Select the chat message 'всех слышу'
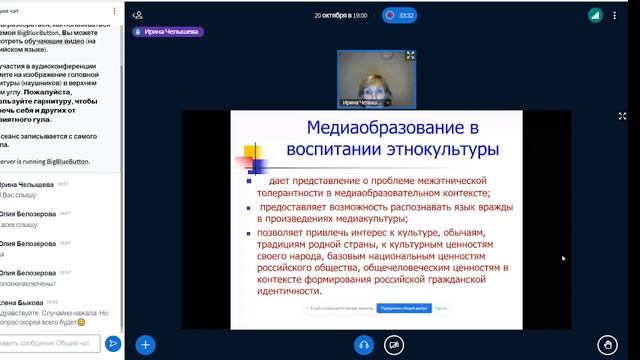The image size is (640, 360). click(x=19, y=225)
